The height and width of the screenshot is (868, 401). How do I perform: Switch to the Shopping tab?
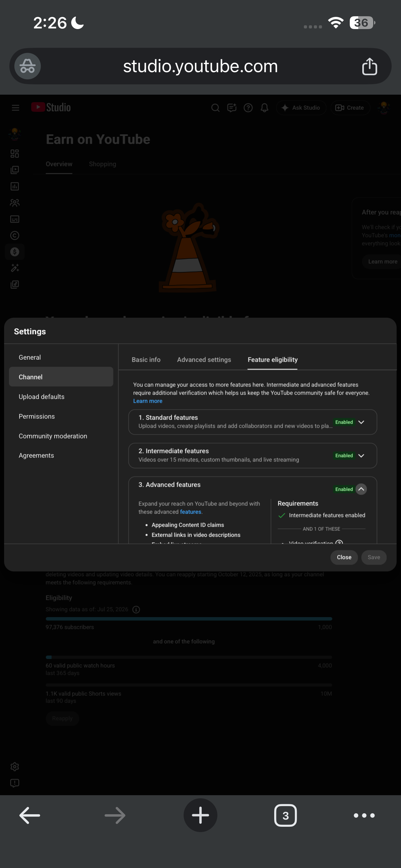point(102,164)
